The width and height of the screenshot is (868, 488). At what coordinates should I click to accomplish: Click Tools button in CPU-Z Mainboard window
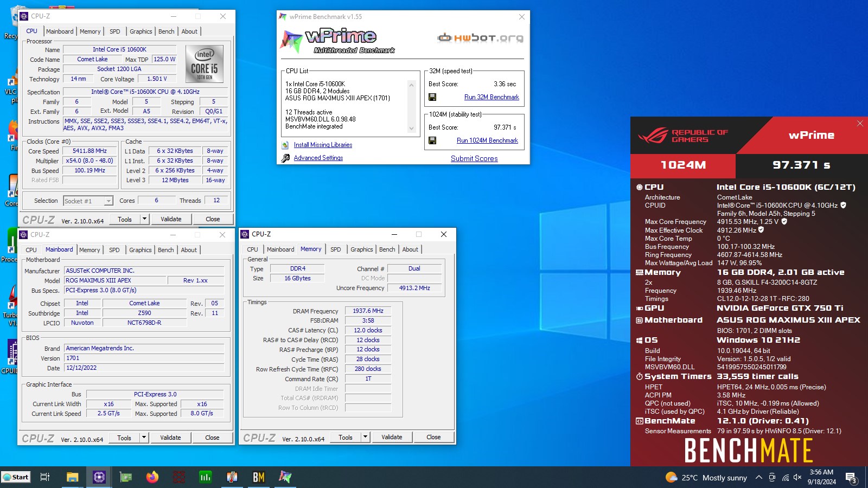click(x=124, y=438)
